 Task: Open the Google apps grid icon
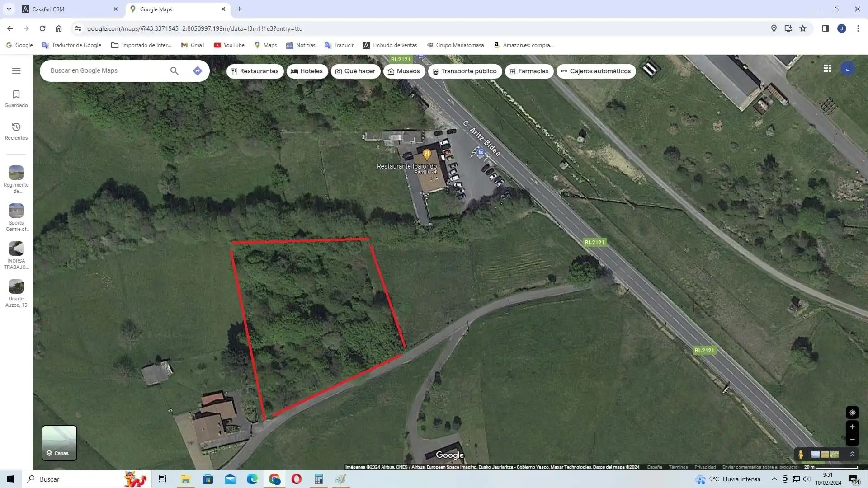click(827, 68)
